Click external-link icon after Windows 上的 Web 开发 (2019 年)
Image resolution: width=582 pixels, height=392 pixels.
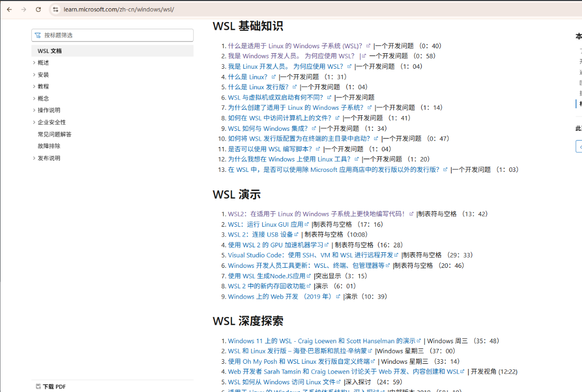[338, 297]
